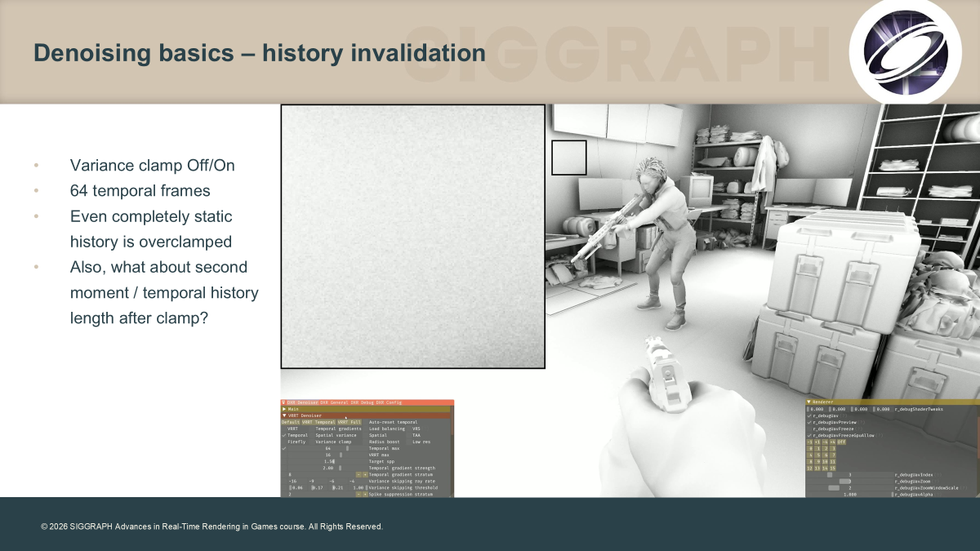Decrease Spike suppression stratum with minus

tap(359, 494)
